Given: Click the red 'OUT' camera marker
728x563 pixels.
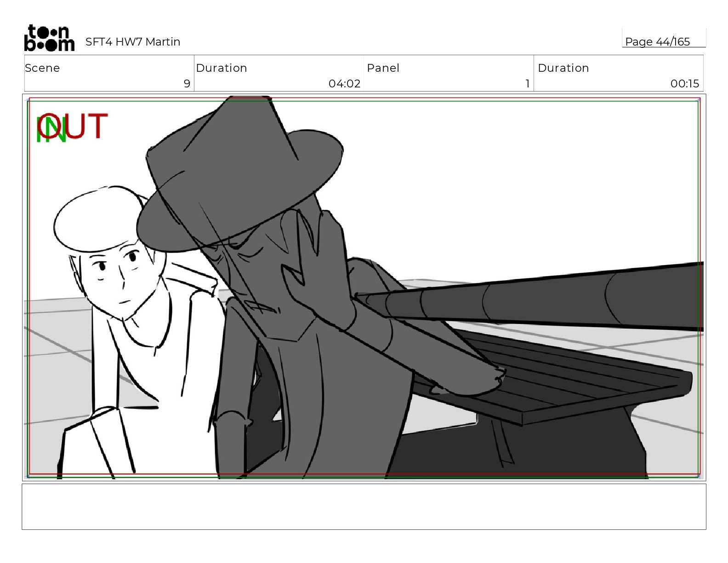Looking at the screenshot, I should pos(73,126).
